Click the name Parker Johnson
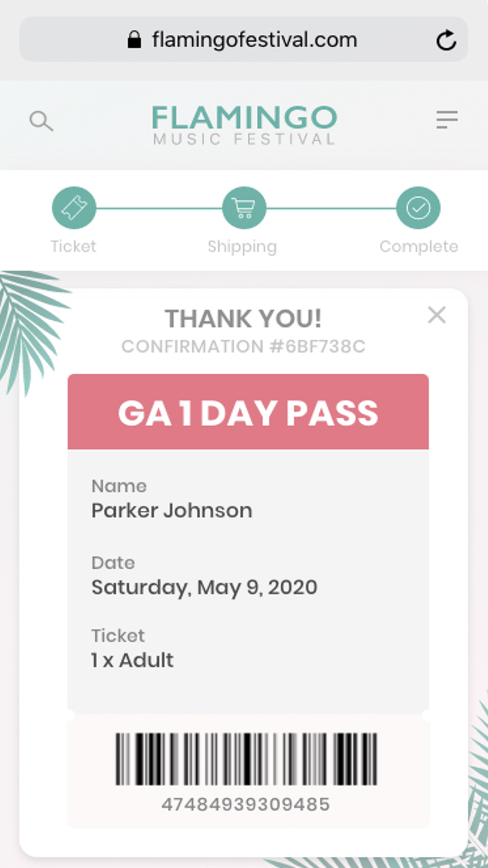This screenshot has height=868, width=488. pyautogui.click(x=172, y=510)
